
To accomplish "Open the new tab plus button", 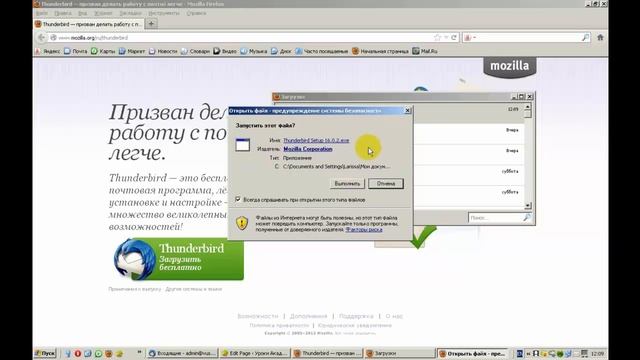I will (x=151, y=24).
